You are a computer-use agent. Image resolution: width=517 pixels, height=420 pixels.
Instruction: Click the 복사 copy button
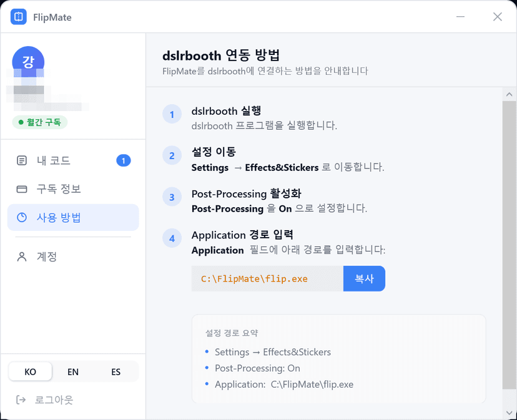pos(364,278)
